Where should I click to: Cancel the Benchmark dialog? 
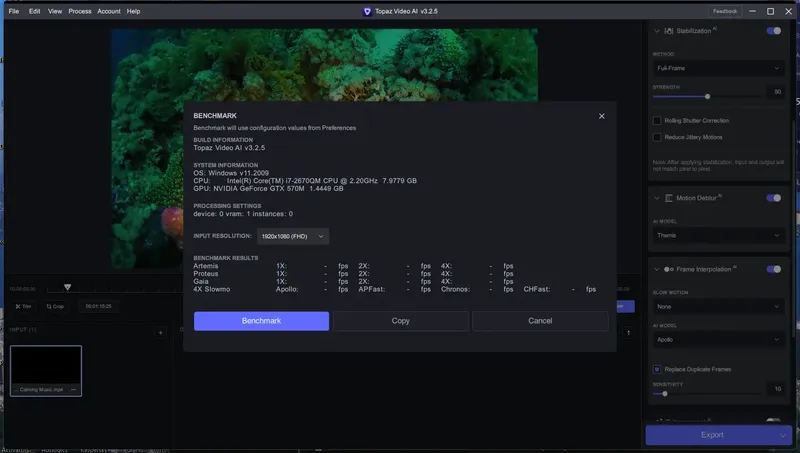(540, 321)
